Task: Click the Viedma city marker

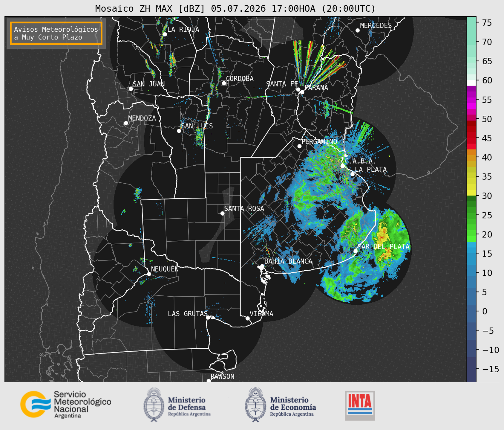Action: tap(247, 318)
